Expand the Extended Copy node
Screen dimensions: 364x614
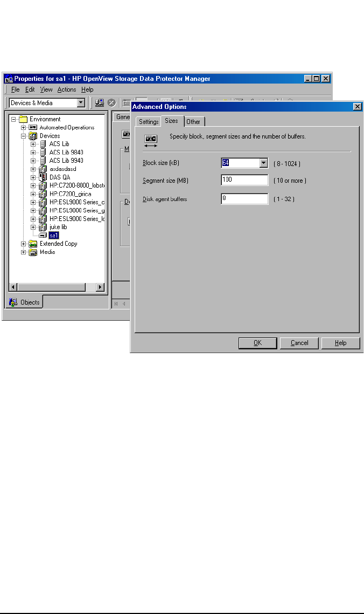[24, 244]
